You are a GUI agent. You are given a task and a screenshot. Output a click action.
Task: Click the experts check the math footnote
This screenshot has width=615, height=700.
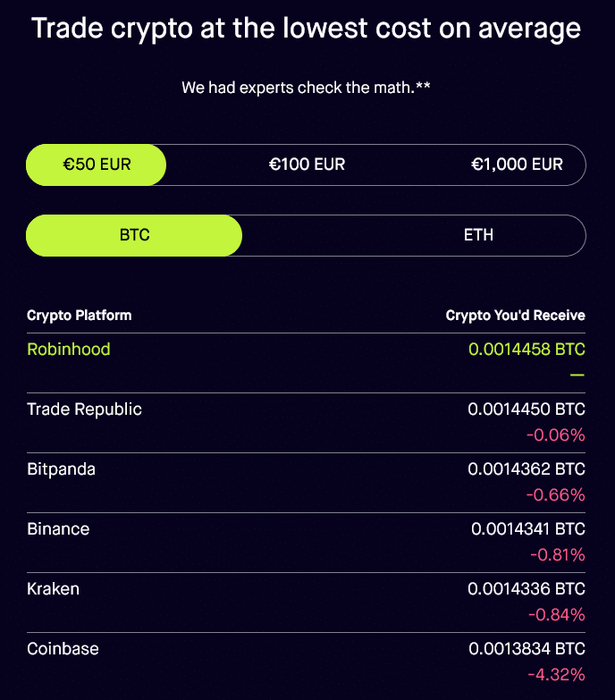[x=307, y=88]
